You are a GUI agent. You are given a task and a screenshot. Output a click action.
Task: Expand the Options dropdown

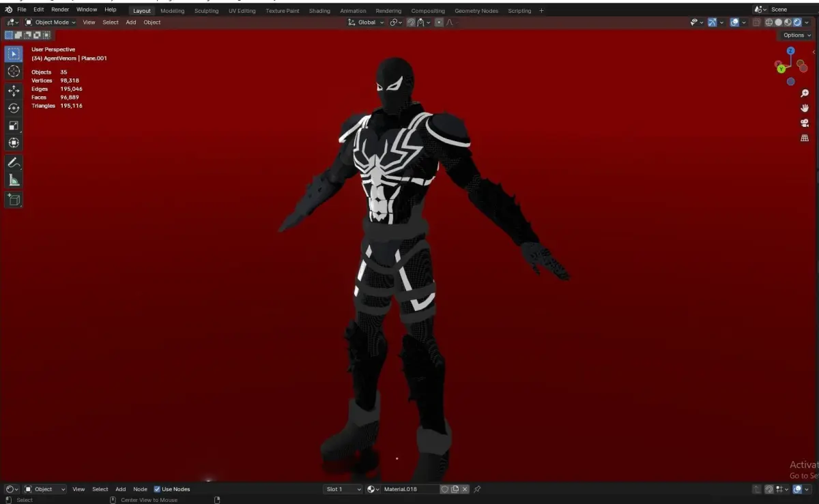pos(796,35)
